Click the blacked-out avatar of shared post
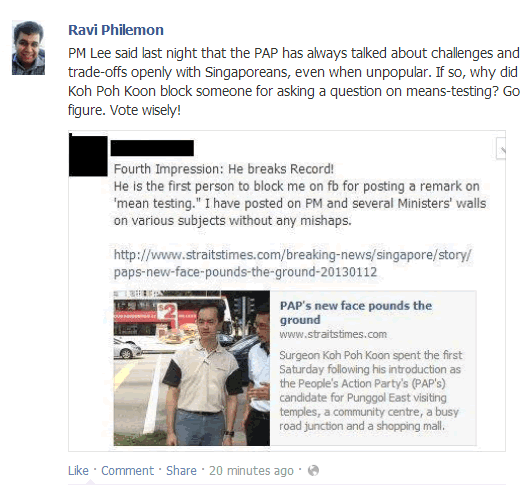Viewport: 528px width, 485px height. tap(88, 155)
